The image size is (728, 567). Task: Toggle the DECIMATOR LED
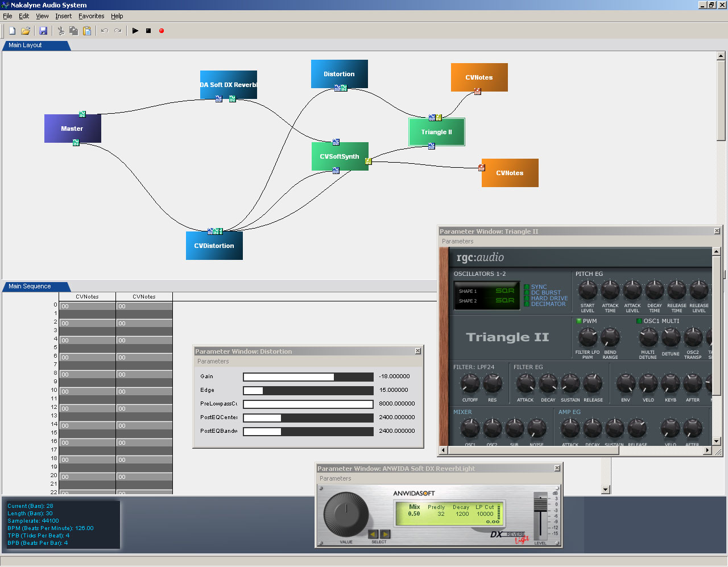tap(527, 304)
